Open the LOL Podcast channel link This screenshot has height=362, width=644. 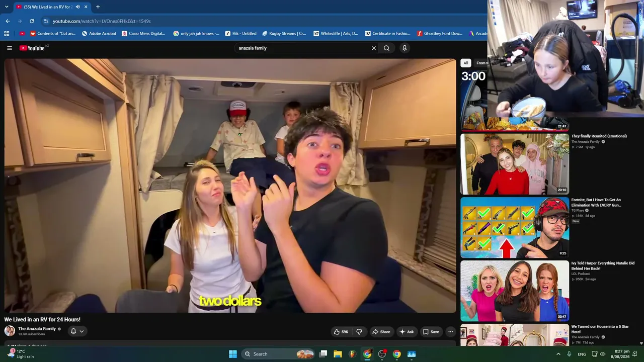581,274
